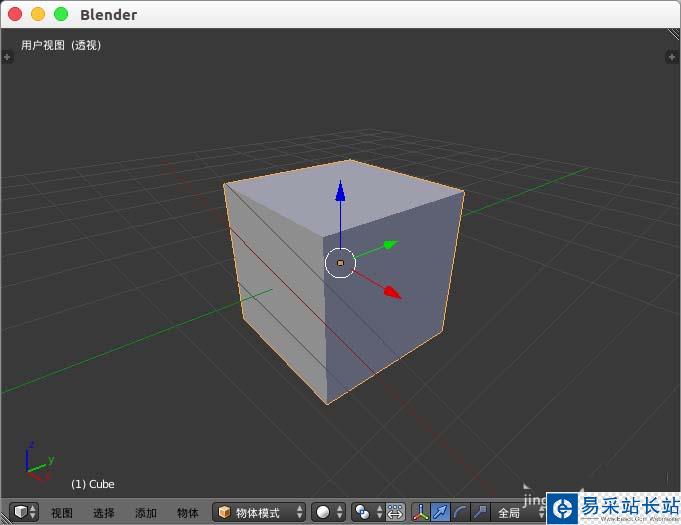Select the translate manipulator arrow icon

pos(440,512)
